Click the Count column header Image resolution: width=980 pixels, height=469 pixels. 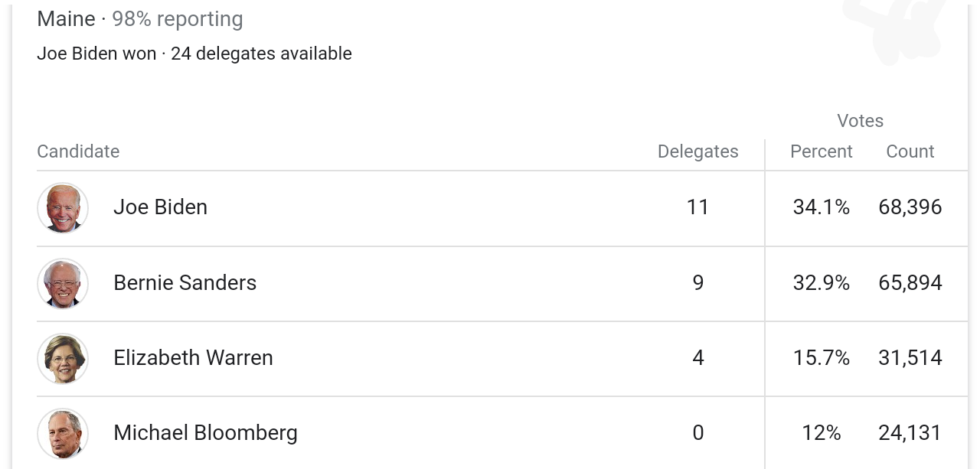(x=910, y=151)
